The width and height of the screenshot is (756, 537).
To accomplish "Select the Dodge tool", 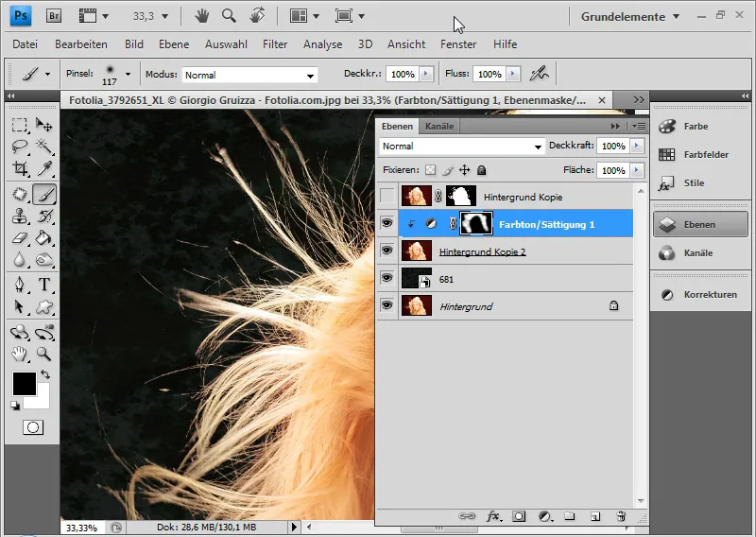I will [44, 260].
